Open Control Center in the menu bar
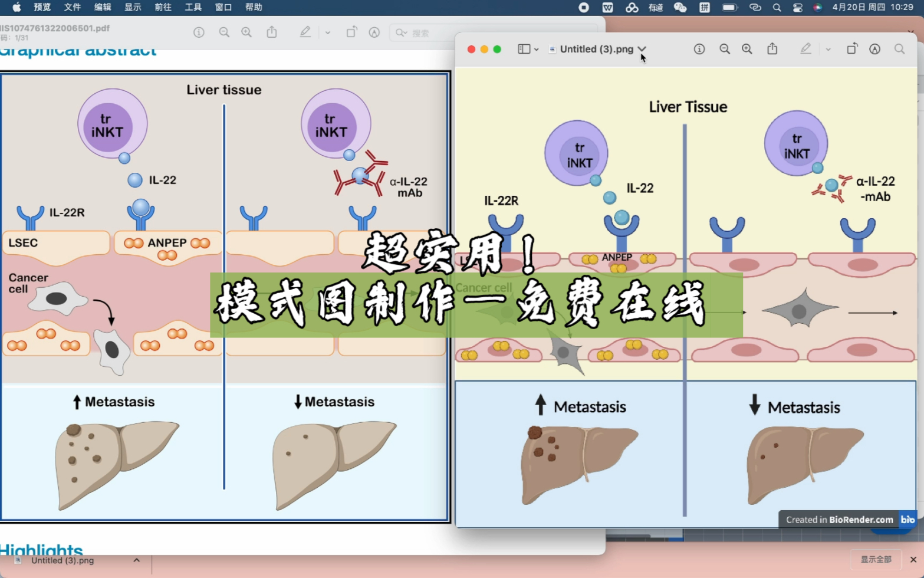 (798, 7)
